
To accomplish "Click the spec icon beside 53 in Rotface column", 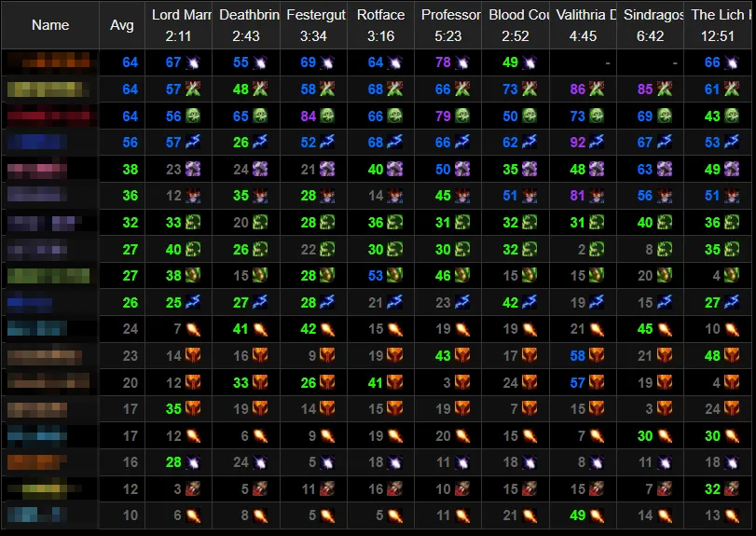I will [394, 276].
